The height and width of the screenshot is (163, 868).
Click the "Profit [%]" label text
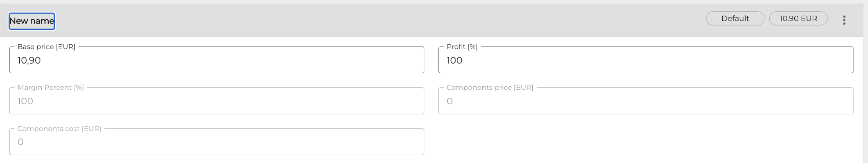(x=462, y=46)
